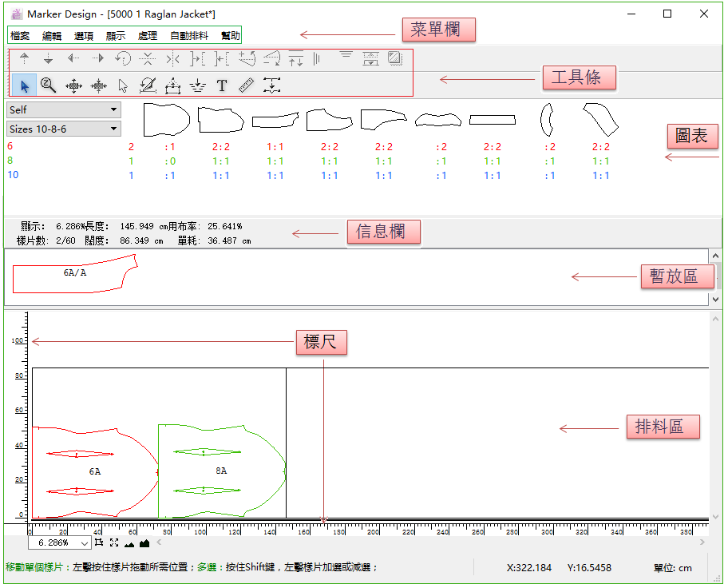Open the 檔案 menu
The image size is (728, 588).
point(20,36)
